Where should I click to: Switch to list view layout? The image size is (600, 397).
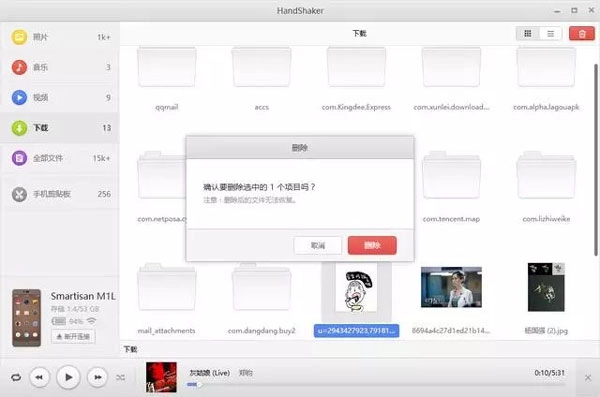(550, 34)
